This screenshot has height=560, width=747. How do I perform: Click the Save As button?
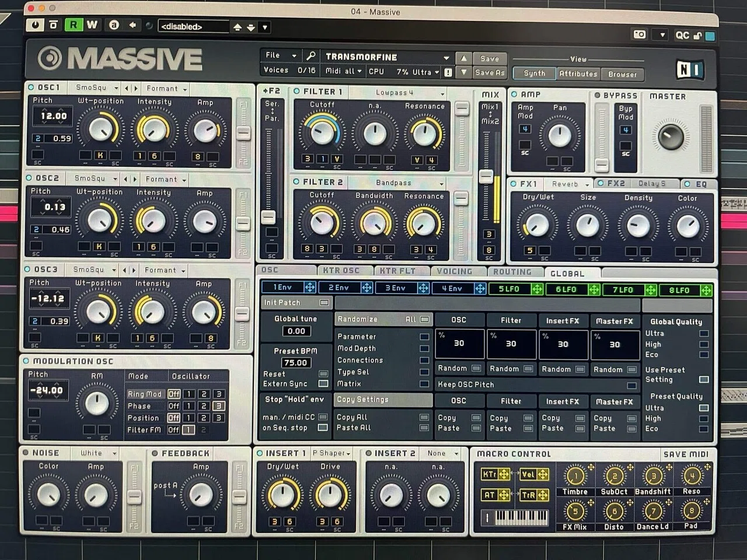(x=490, y=73)
